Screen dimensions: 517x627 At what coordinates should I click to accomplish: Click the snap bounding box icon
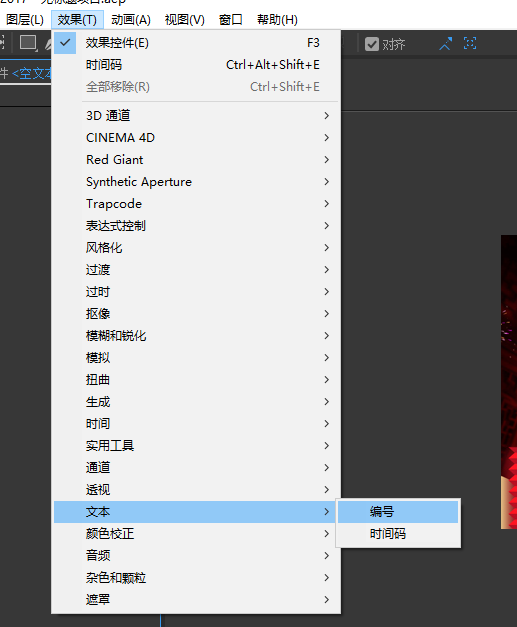click(x=470, y=43)
